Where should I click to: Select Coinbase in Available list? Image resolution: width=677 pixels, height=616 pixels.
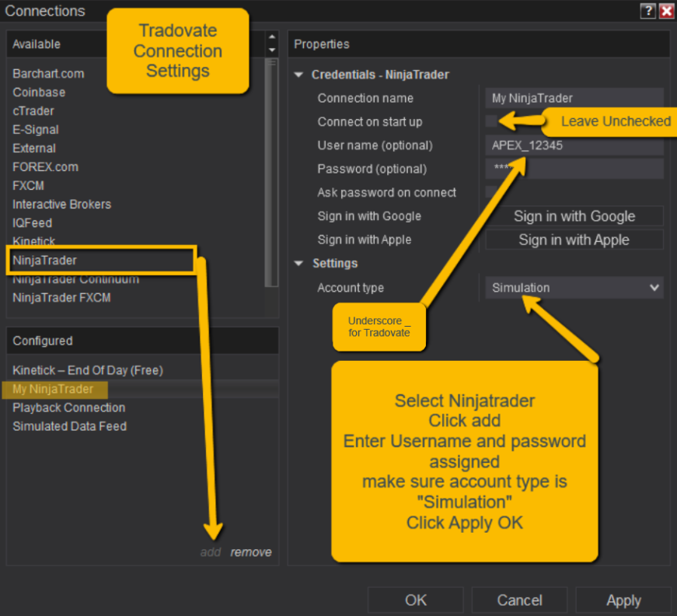(x=39, y=93)
